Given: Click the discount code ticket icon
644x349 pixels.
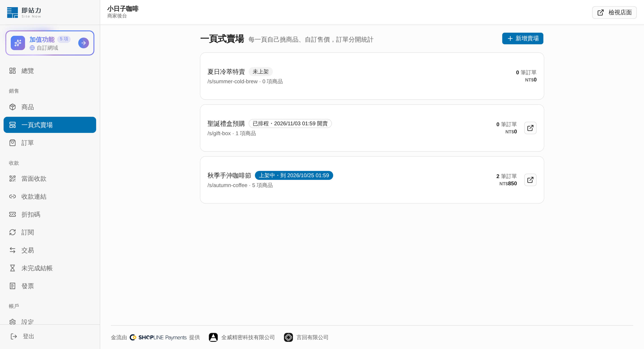Looking at the screenshot, I should pyautogui.click(x=13, y=214).
